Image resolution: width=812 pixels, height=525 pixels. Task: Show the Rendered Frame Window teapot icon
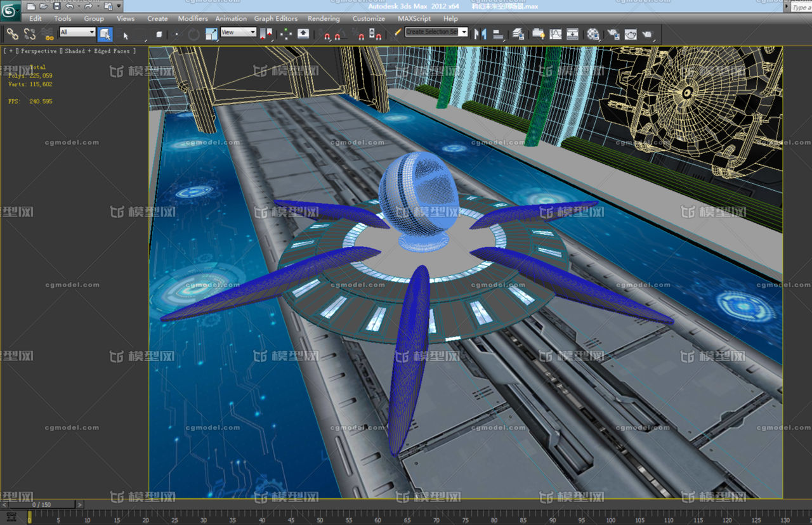pos(630,34)
